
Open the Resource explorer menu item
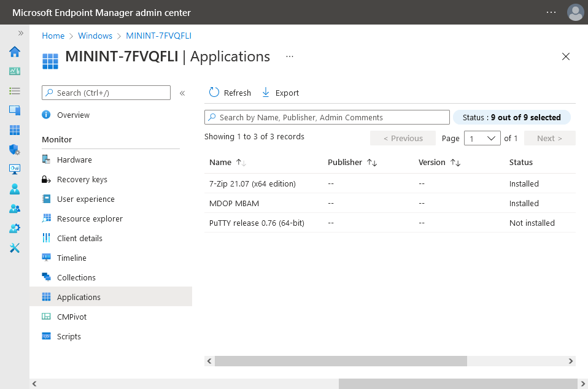110,218
